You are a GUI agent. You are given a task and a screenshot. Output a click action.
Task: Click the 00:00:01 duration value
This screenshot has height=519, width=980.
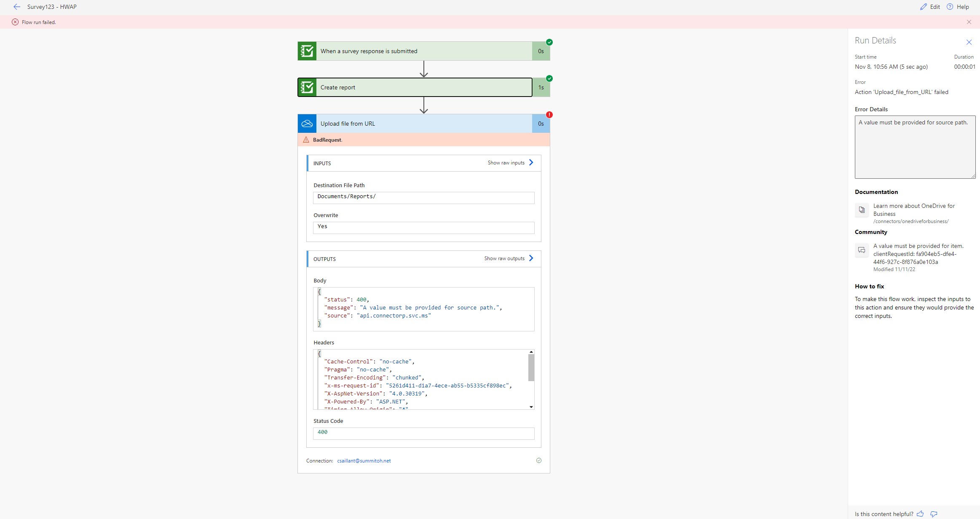pos(964,67)
